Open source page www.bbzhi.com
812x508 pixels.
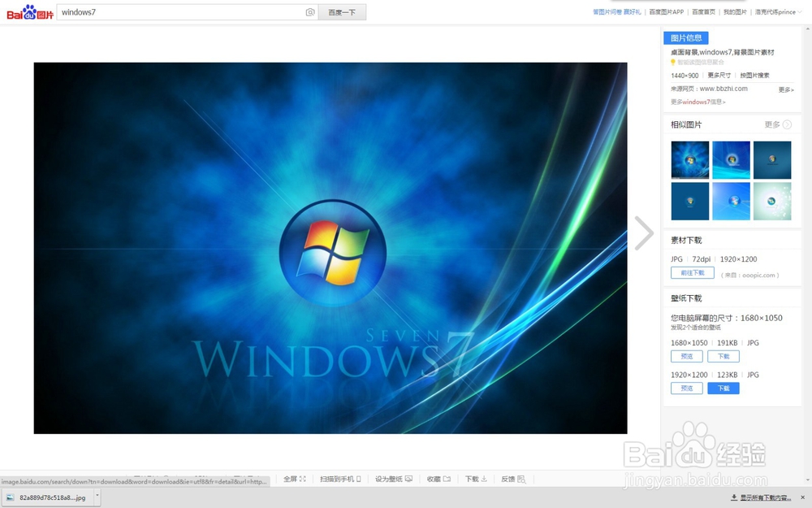tap(723, 89)
